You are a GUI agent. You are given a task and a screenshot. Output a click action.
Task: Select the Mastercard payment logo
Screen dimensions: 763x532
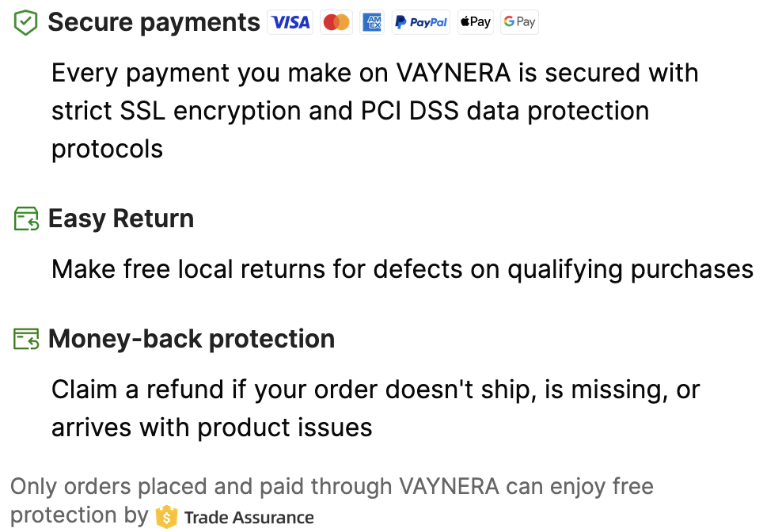tap(336, 22)
